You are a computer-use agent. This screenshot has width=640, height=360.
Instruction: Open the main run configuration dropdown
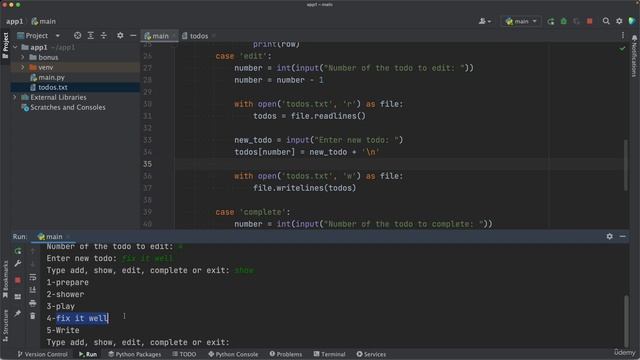pos(521,21)
